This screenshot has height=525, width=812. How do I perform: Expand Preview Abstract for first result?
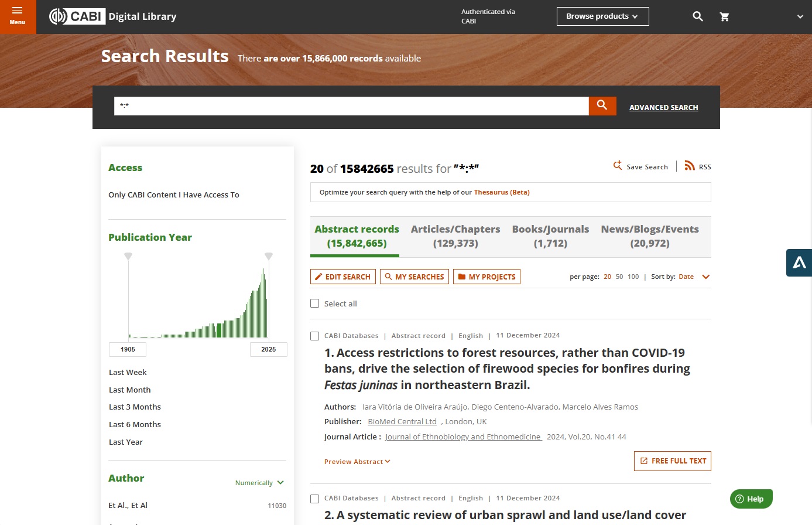pyautogui.click(x=357, y=462)
